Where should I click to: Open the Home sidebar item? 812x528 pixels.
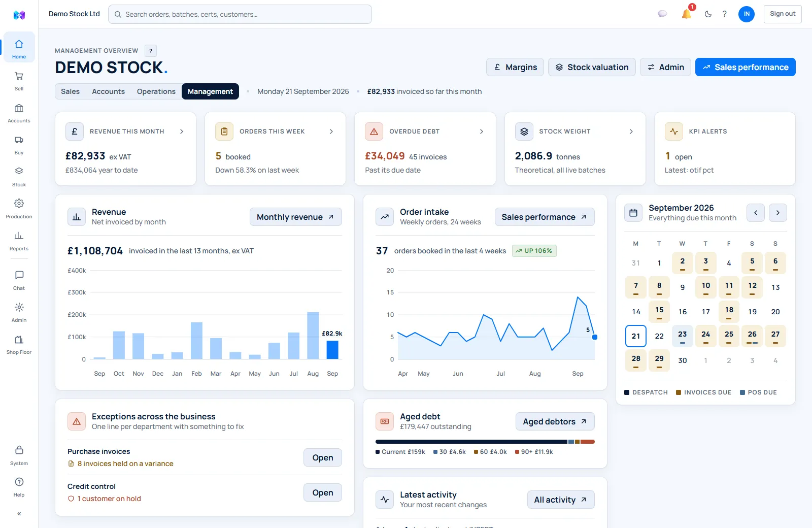coord(19,47)
